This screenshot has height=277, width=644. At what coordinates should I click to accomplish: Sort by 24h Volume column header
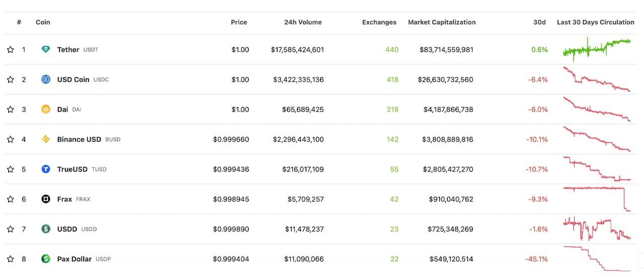302,22
